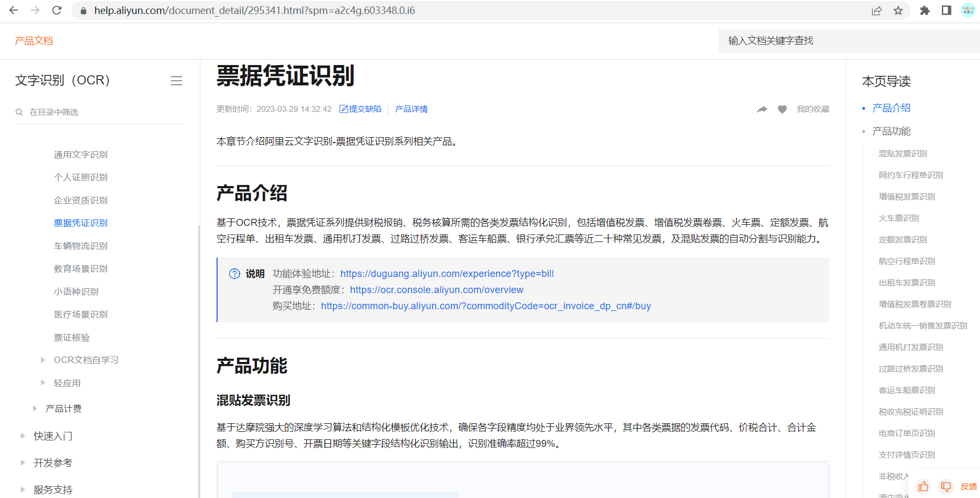Expand the 产品计费 tree node
This screenshot has width=980, height=498.
tap(35, 408)
